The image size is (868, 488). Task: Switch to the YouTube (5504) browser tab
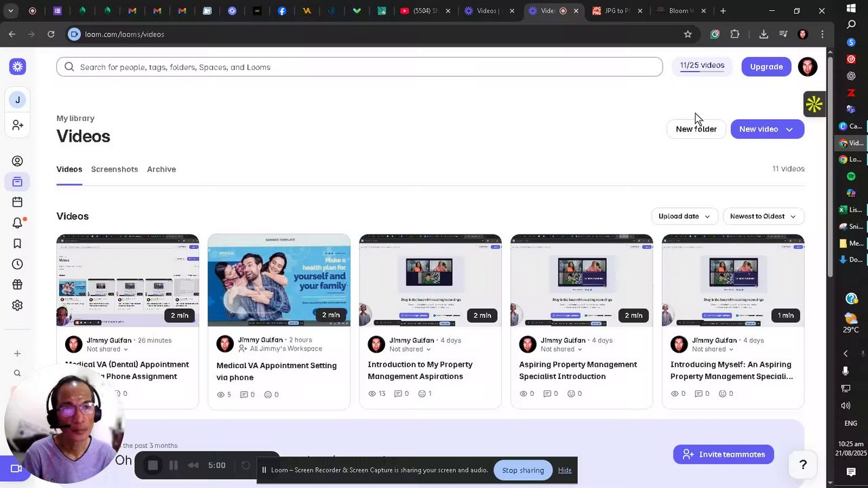pos(425,11)
